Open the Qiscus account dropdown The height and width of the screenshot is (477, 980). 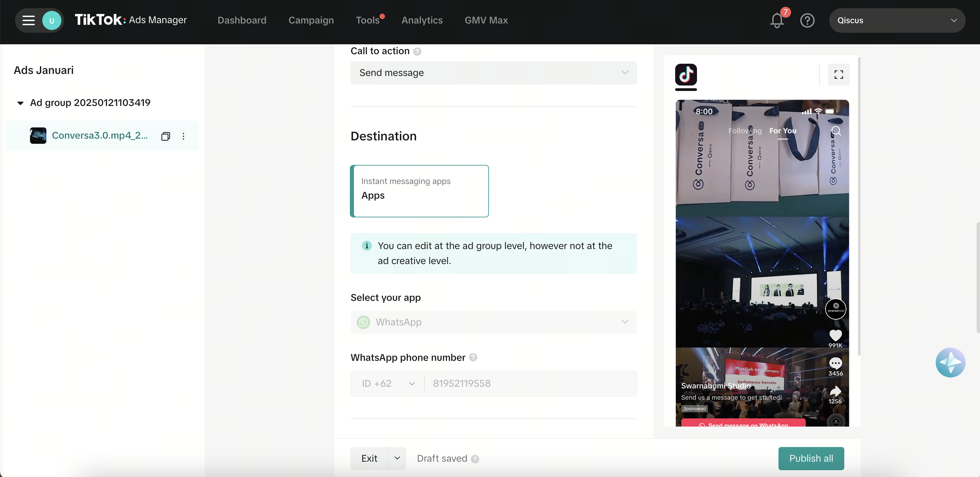[897, 20]
